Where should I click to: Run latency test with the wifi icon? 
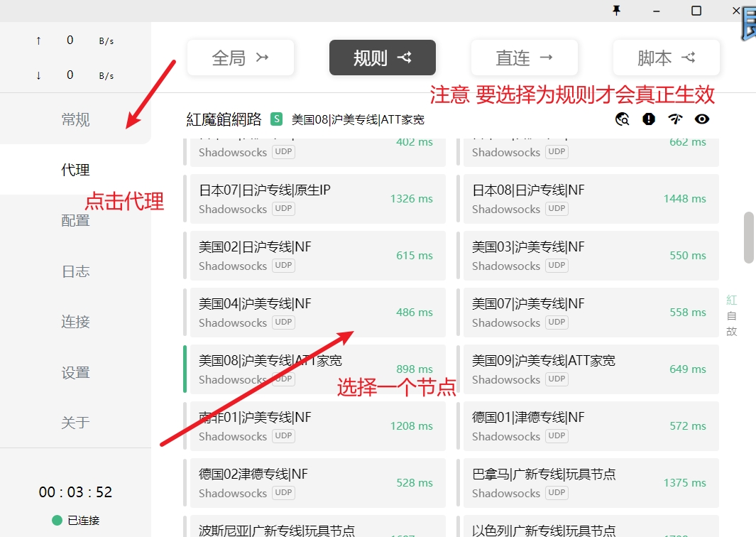(675, 119)
